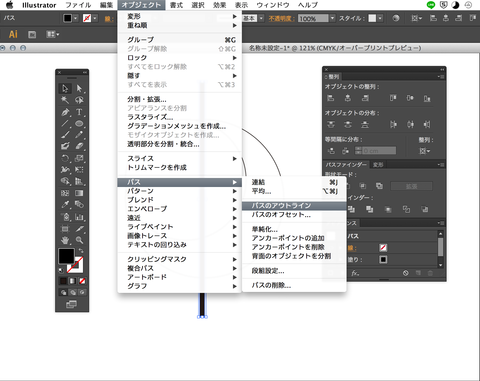Toggle the None fill button in tools panel

tap(82, 281)
